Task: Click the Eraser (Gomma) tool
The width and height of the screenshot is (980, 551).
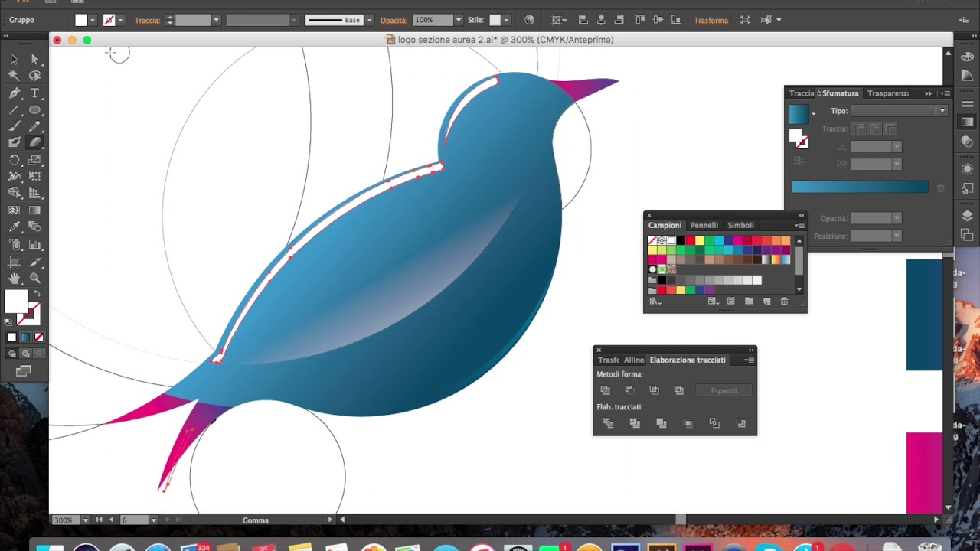Action: click(34, 142)
